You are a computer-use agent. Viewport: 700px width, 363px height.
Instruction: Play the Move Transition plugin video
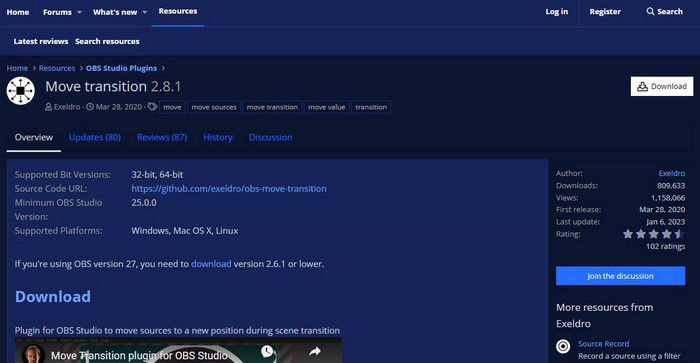(x=178, y=350)
